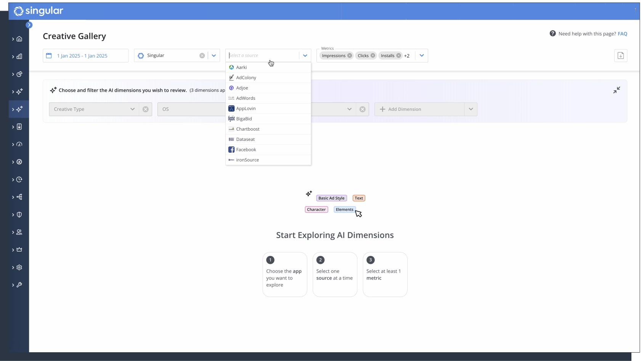Screen dimensions: 644x361
Task: Clear the selected Singular app
Action: [x=202, y=56]
